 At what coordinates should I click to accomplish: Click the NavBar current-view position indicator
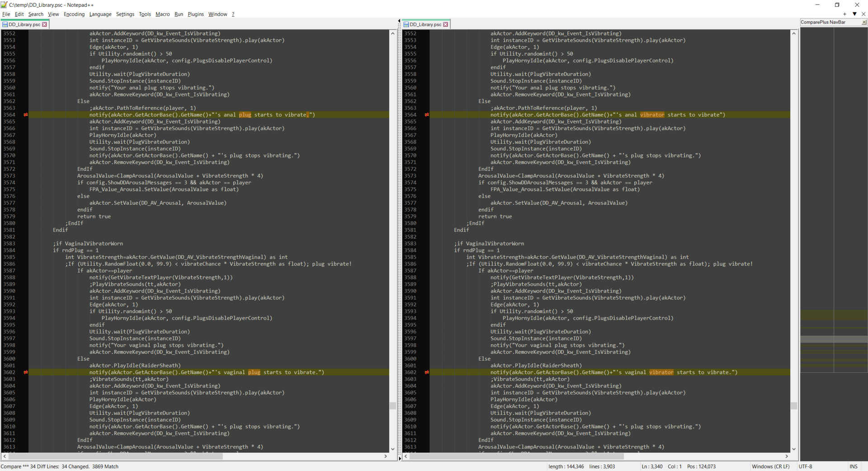click(834, 339)
